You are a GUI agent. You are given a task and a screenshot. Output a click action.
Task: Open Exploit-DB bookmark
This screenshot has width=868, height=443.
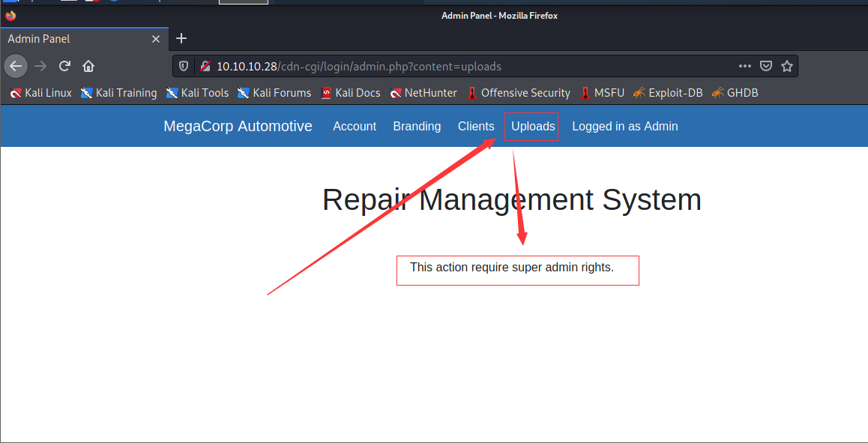click(x=668, y=93)
